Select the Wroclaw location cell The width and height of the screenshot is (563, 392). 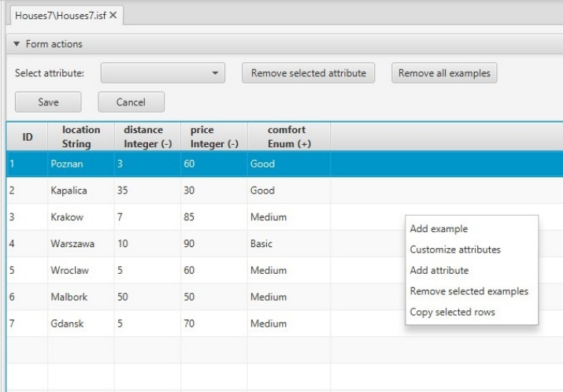pos(81,270)
